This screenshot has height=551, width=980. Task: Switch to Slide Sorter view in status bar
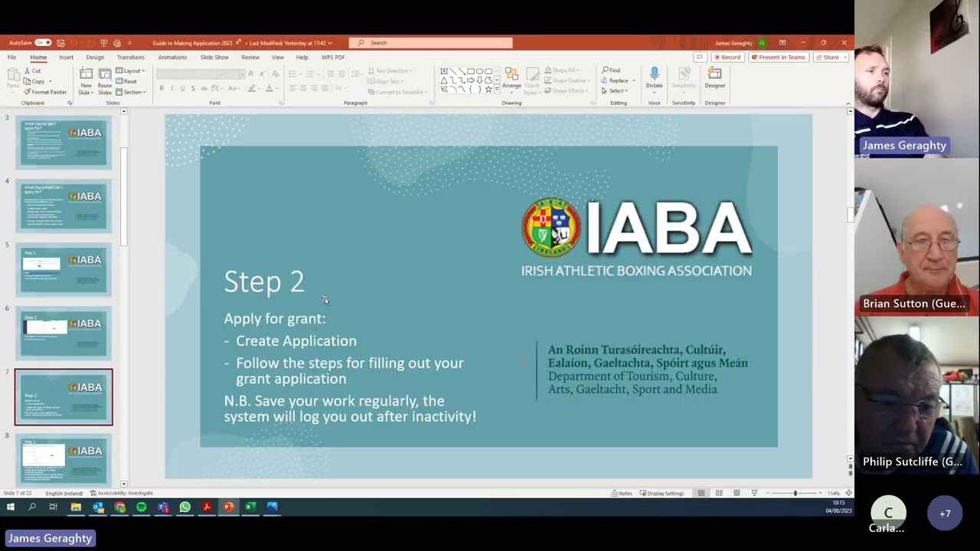point(719,493)
